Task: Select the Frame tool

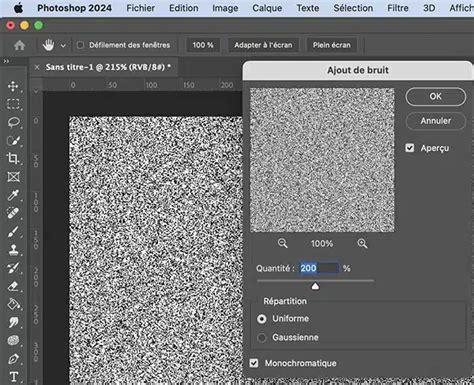Action: pos(13,177)
